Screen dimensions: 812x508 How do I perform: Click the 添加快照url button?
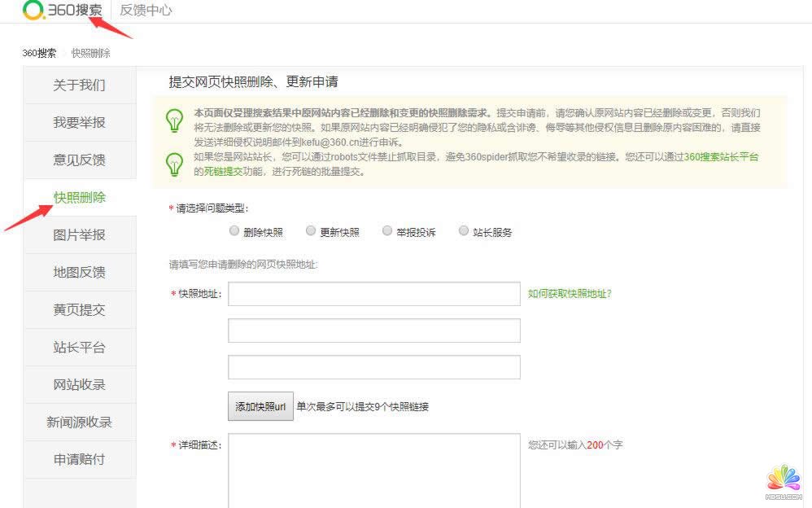(x=260, y=405)
